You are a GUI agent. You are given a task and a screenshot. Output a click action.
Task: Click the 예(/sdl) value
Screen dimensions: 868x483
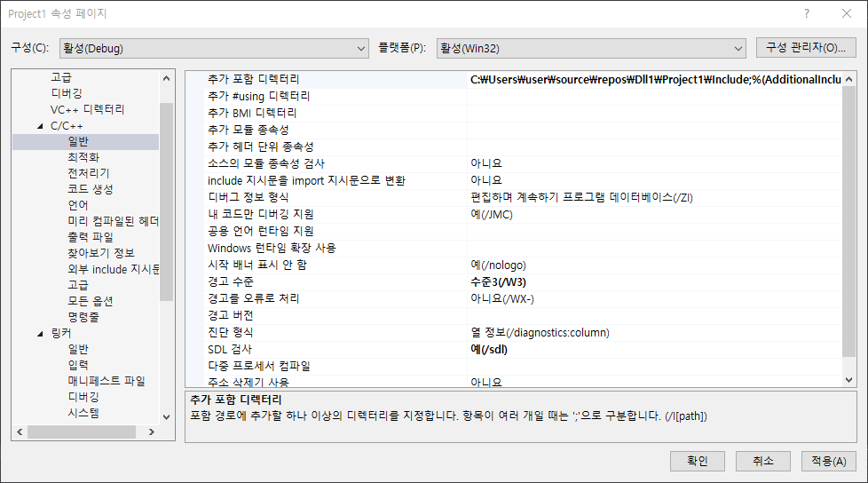[x=489, y=350]
